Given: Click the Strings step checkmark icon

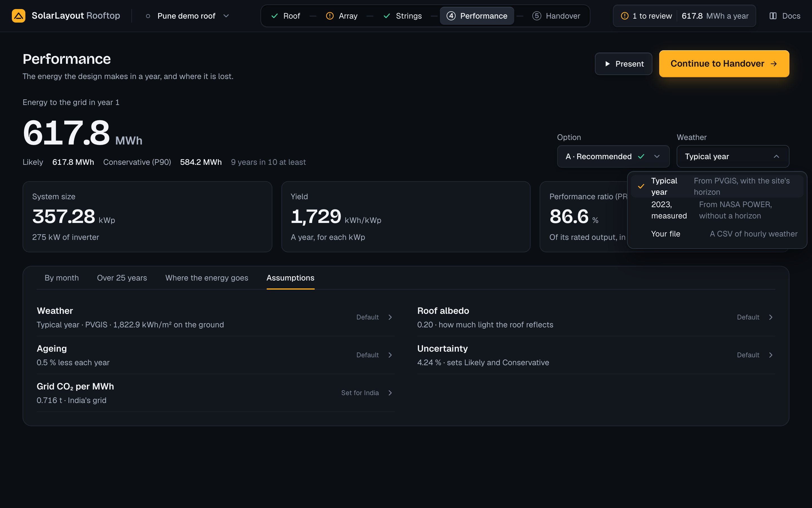Looking at the screenshot, I should click(387, 16).
